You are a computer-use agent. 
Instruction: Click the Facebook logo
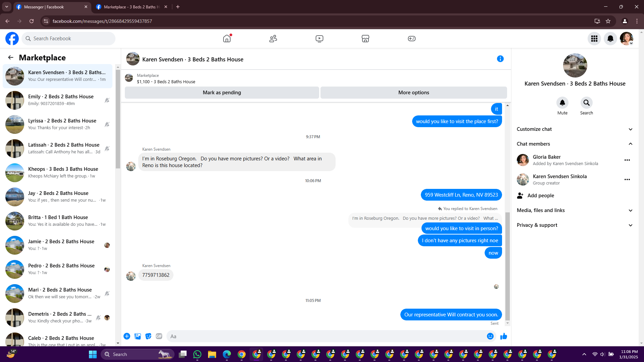click(x=12, y=39)
